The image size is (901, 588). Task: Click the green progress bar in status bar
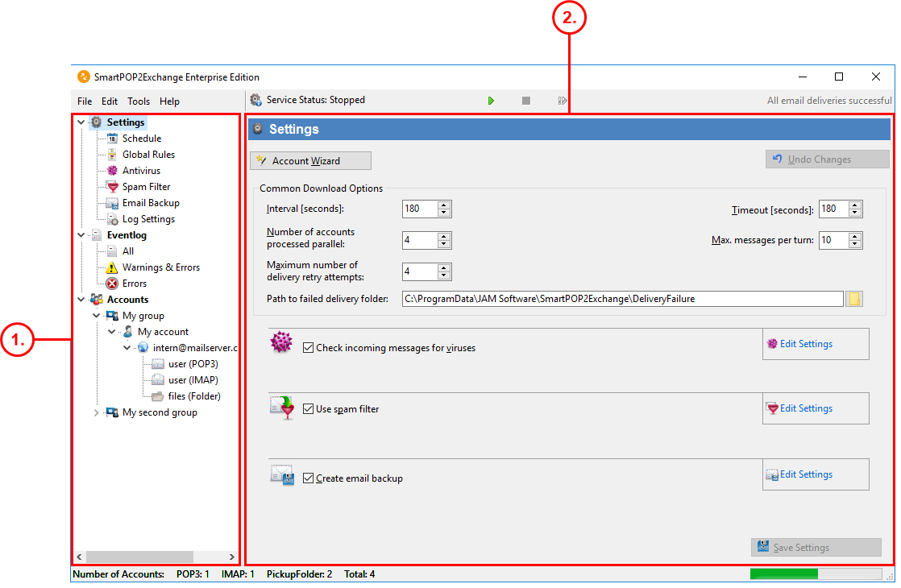(x=784, y=574)
